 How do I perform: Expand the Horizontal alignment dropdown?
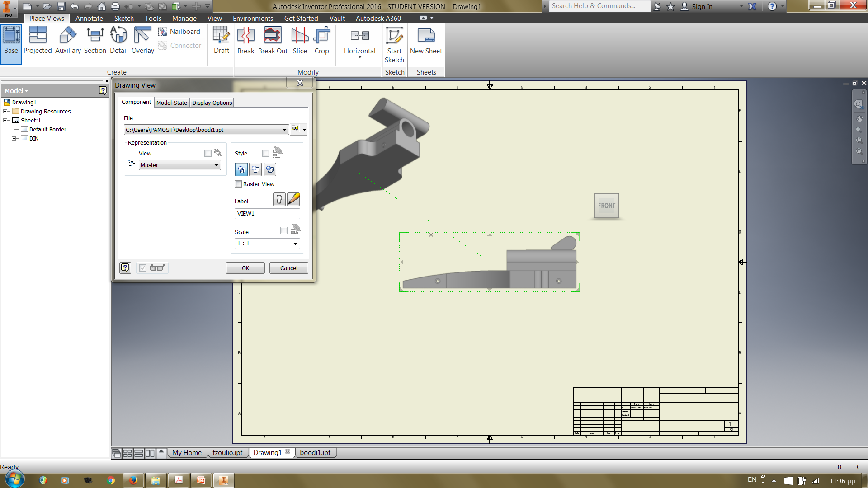point(360,57)
